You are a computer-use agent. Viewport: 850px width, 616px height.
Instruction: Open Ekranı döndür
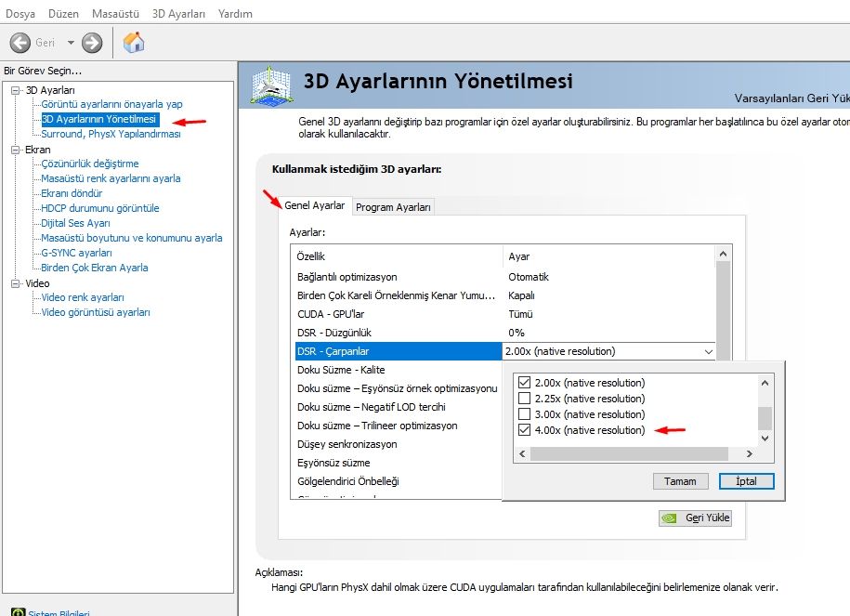pos(72,193)
